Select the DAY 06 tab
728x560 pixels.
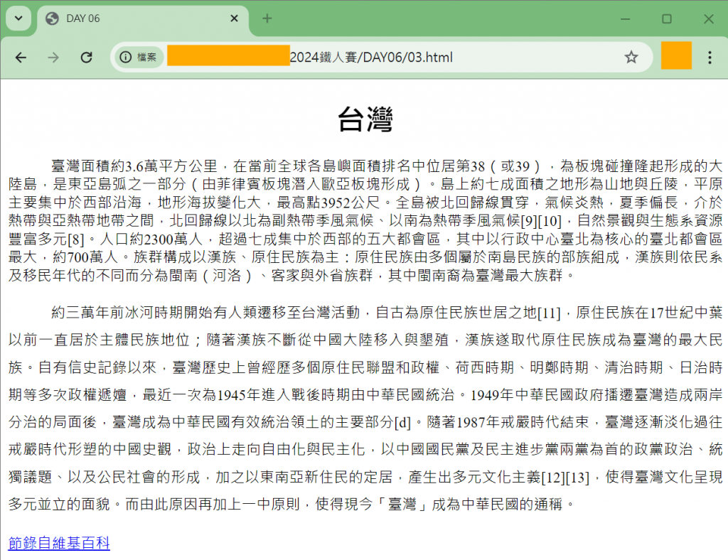142,19
